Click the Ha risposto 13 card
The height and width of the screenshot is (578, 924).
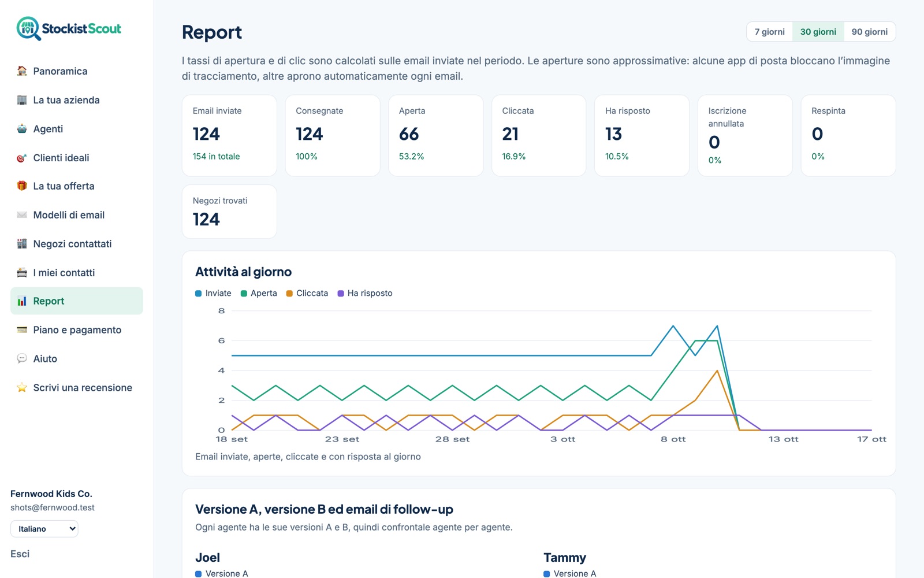click(642, 136)
